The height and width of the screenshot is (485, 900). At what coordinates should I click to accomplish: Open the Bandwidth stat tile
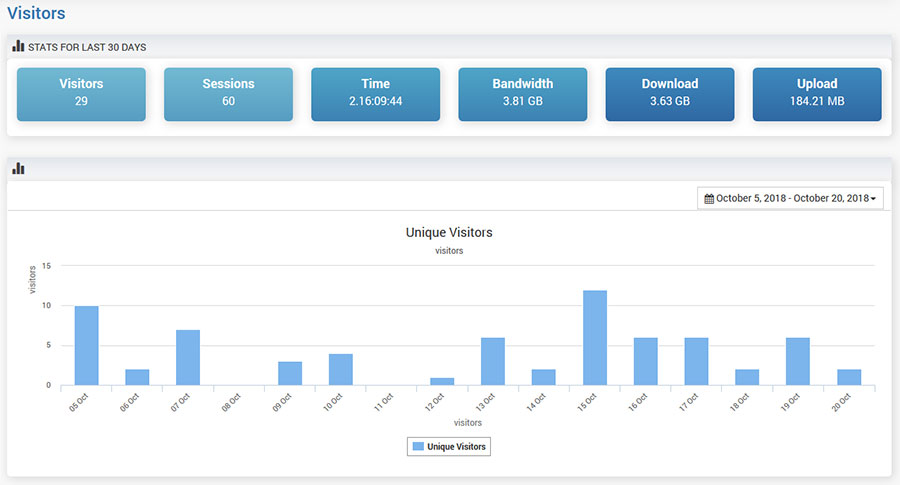coord(522,93)
